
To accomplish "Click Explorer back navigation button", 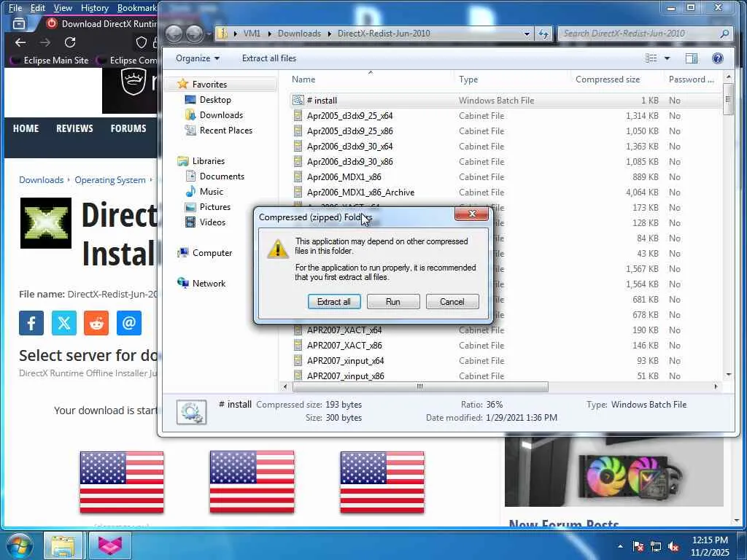I will pyautogui.click(x=174, y=34).
